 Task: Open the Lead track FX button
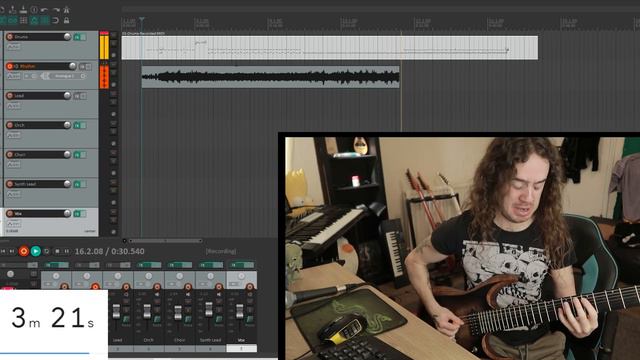(x=77, y=96)
